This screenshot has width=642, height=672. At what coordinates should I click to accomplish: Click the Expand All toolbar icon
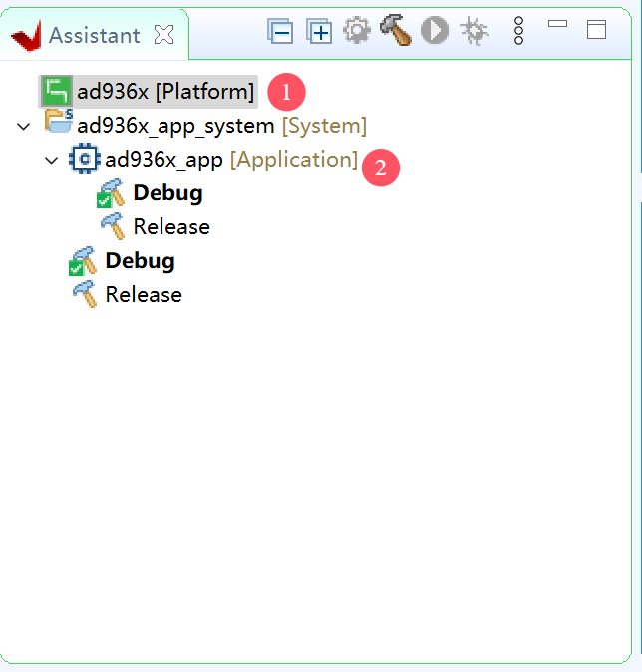318,32
